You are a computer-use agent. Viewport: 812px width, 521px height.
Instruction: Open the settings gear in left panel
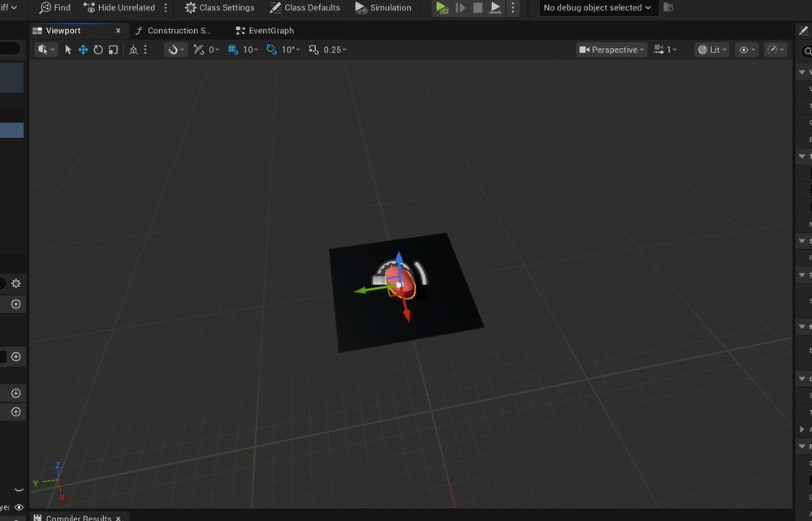[15, 283]
